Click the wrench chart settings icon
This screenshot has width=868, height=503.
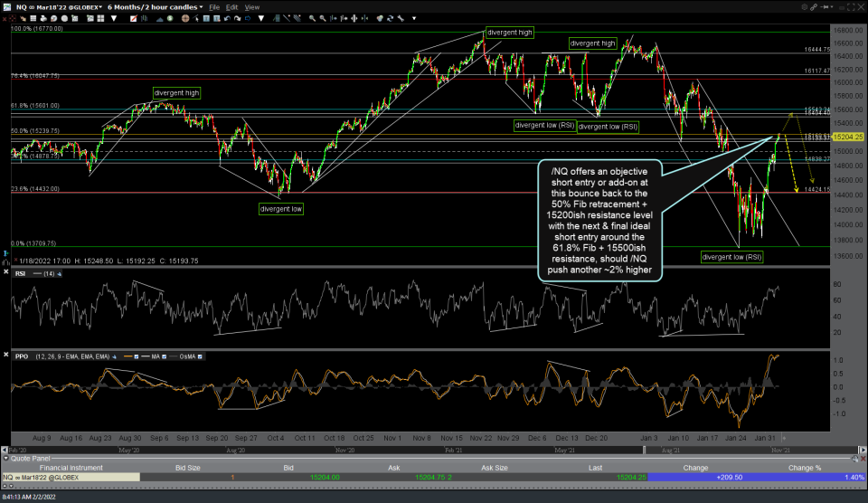[401, 18]
